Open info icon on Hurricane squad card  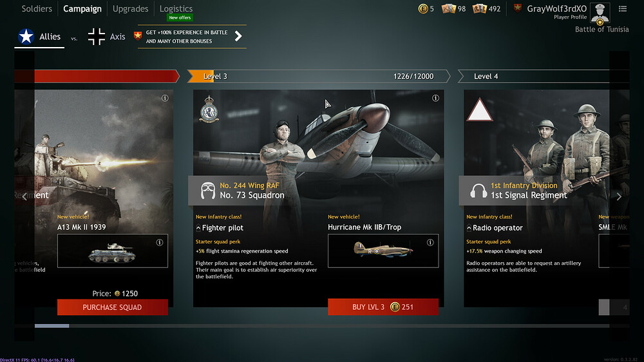tap(435, 98)
